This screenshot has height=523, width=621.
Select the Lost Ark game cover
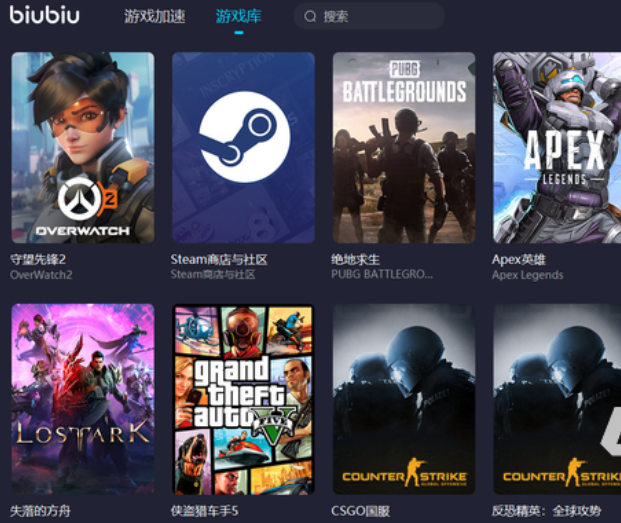point(83,399)
